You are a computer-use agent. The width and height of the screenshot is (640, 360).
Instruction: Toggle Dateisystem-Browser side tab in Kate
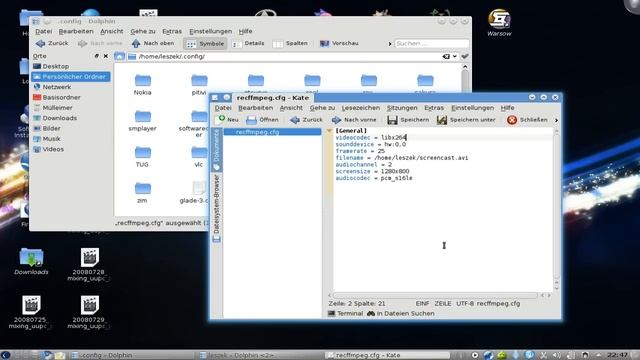(216, 208)
